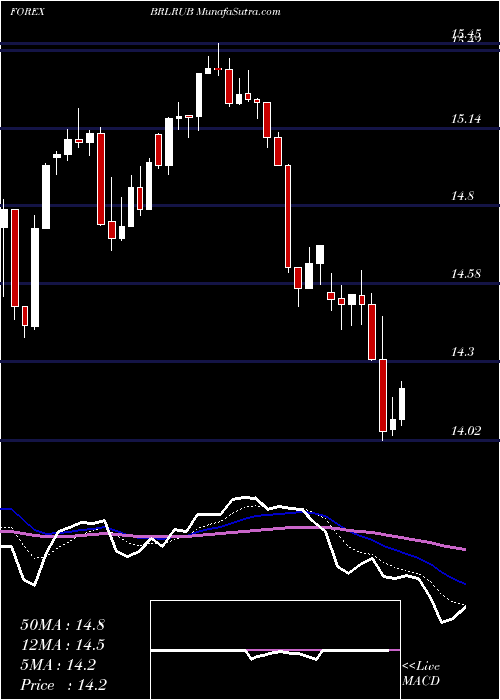The height and width of the screenshot is (700, 500).
Task: Click the last white candlestick on the right
Action: [x=402, y=404]
